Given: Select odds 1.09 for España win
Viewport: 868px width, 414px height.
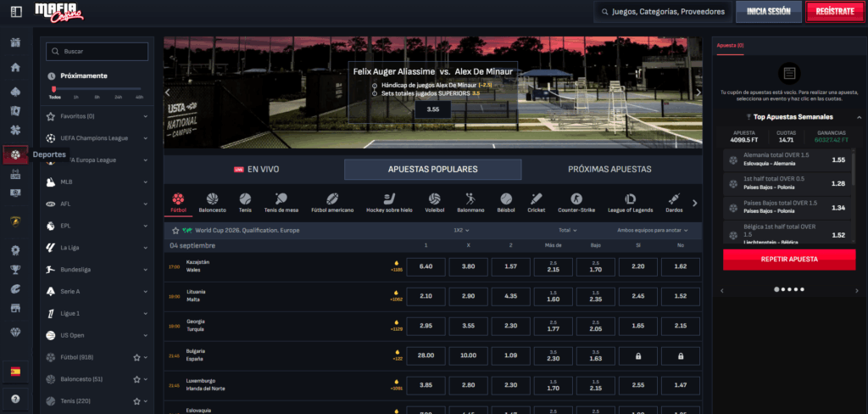Looking at the screenshot, I should (511, 355).
